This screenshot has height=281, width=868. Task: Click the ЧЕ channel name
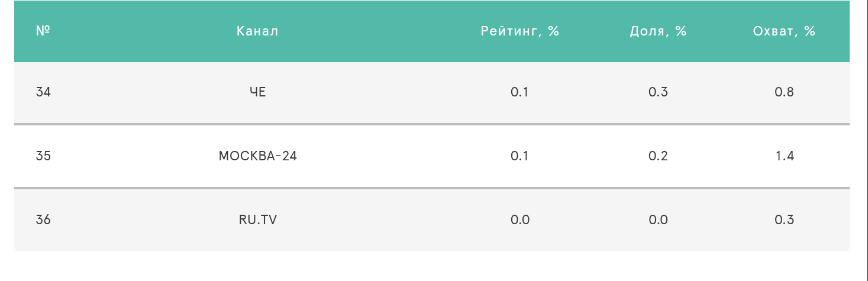pos(257,92)
